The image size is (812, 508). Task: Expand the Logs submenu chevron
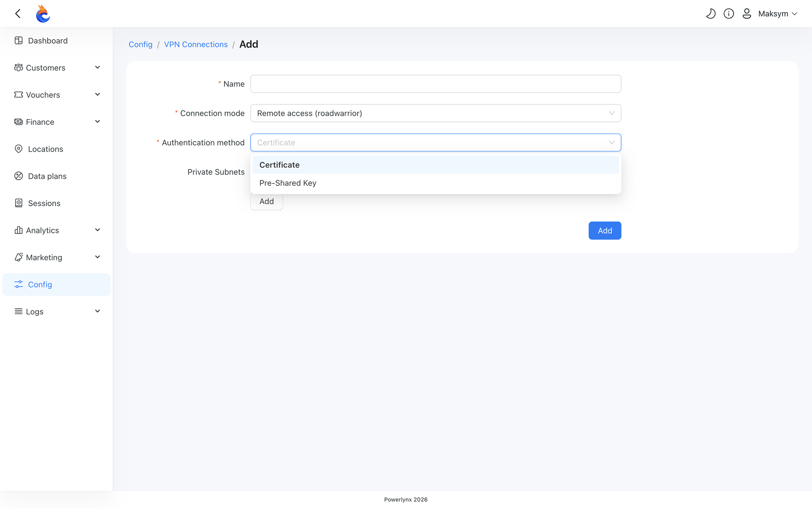click(97, 311)
